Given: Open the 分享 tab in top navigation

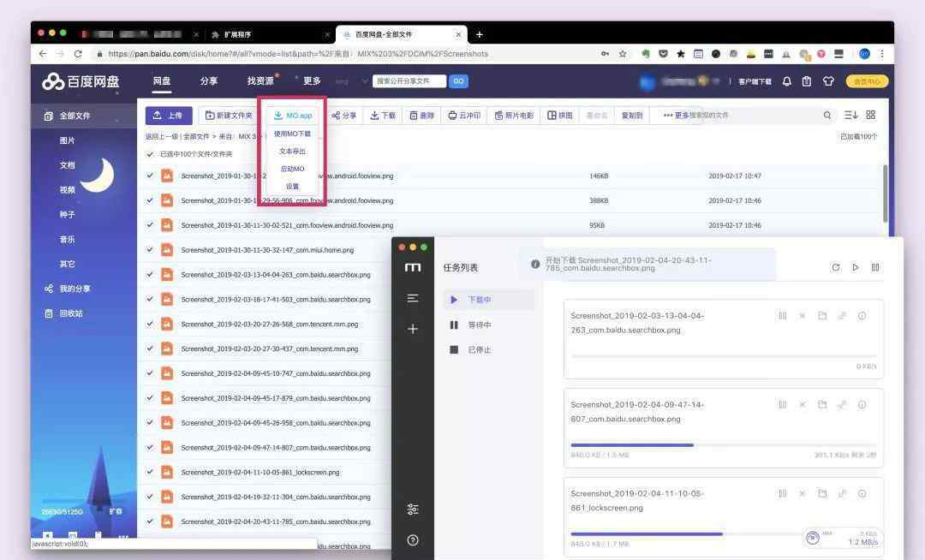Looking at the screenshot, I should pyautogui.click(x=209, y=81).
